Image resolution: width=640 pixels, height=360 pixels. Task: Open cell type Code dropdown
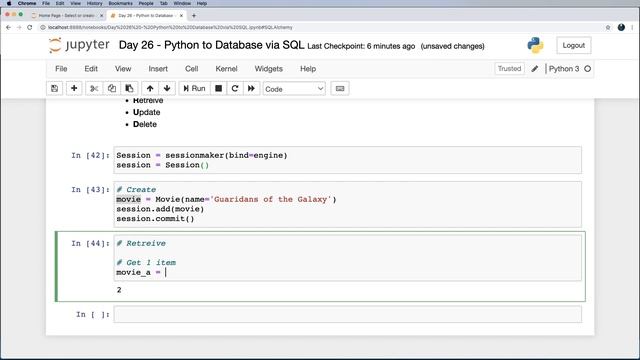click(294, 89)
